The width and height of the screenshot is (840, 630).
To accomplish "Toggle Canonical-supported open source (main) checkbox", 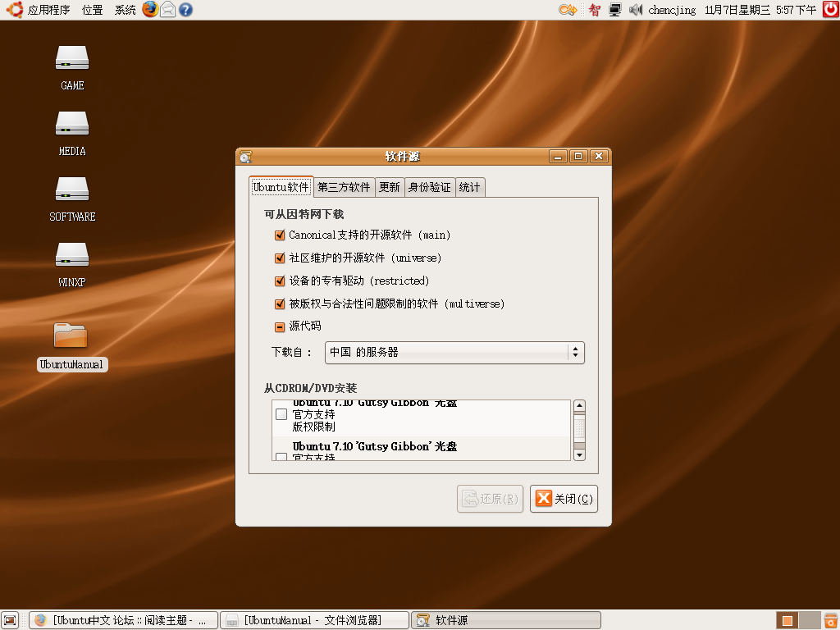I will click(x=280, y=235).
